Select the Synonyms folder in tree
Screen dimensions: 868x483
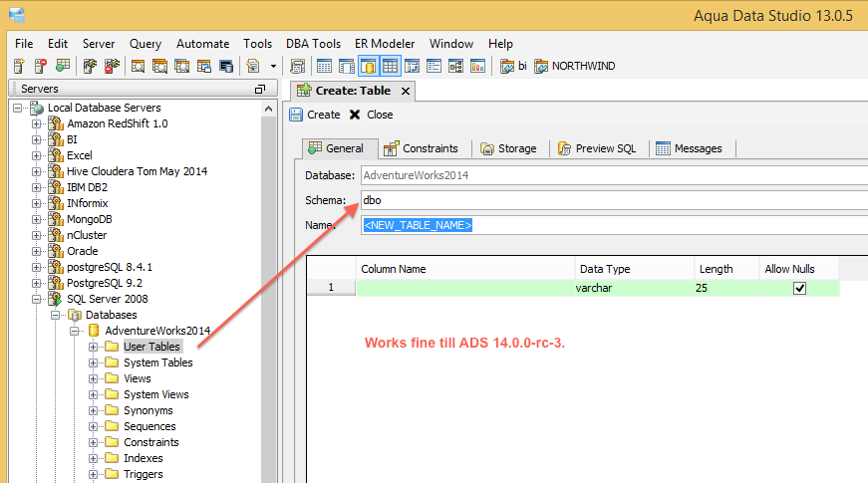click(x=148, y=410)
